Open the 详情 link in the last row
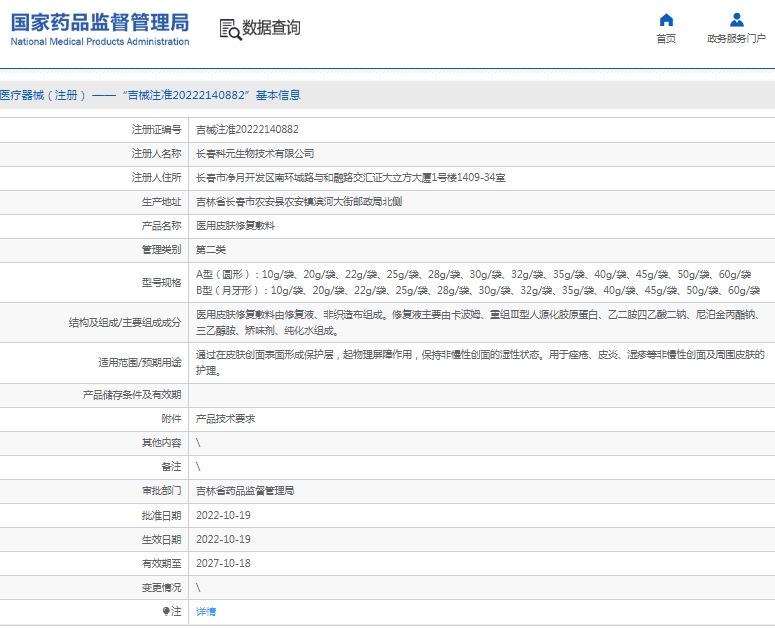This screenshot has height=629, width=775. [x=205, y=611]
